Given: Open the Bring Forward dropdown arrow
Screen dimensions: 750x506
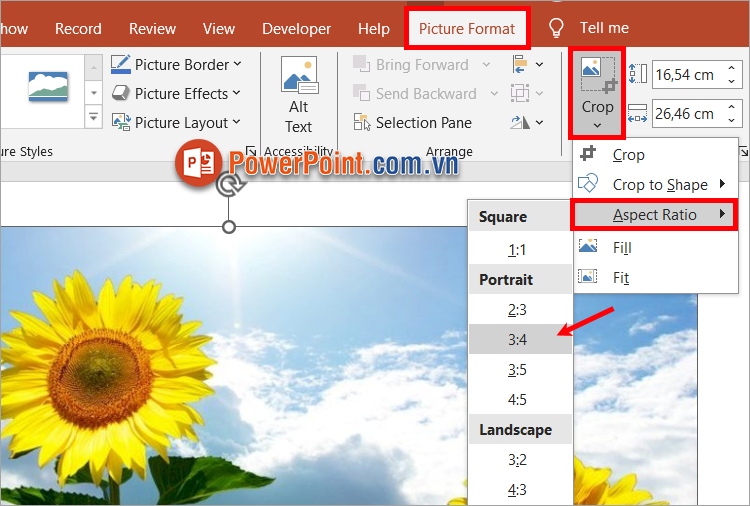Looking at the screenshot, I should coord(486,65).
